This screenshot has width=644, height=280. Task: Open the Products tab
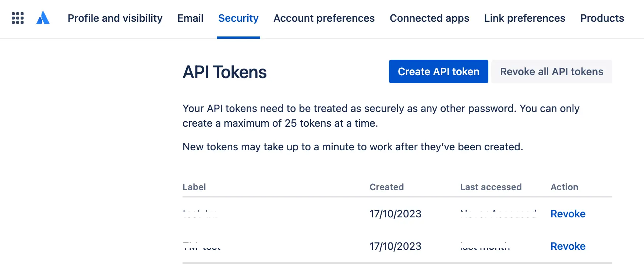[x=602, y=18]
